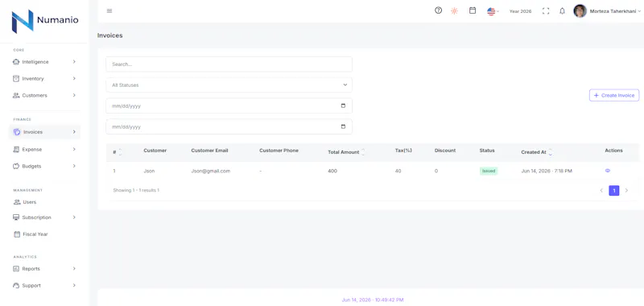Click the Invoices sidebar icon
Image resolution: width=644 pixels, height=306 pixels.
click(17, 132)
